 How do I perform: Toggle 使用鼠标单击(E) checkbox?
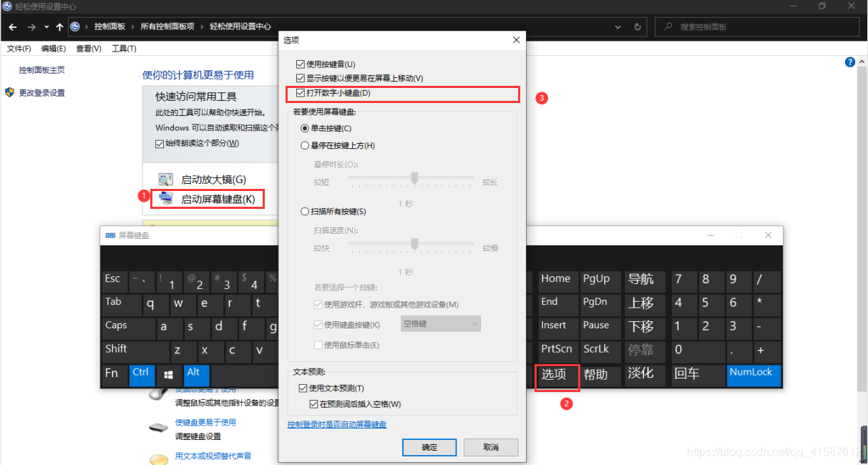click(318, 345)
